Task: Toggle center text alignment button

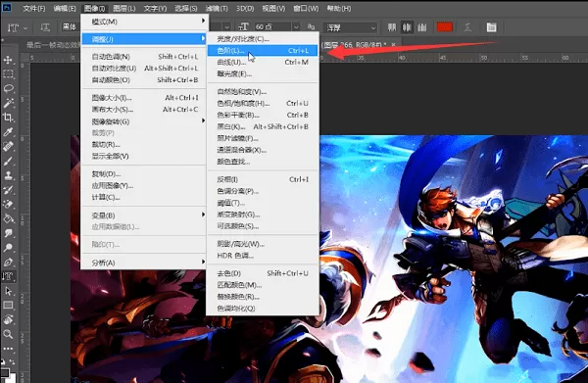Action: tap(407, 27)
